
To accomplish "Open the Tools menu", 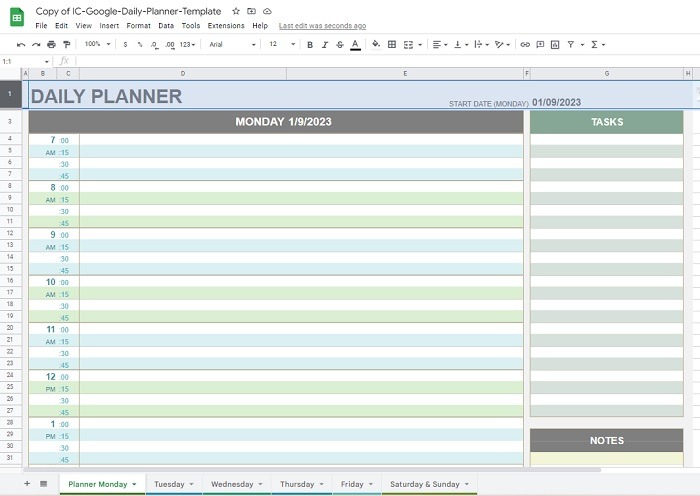I will [x=191, y=26].
